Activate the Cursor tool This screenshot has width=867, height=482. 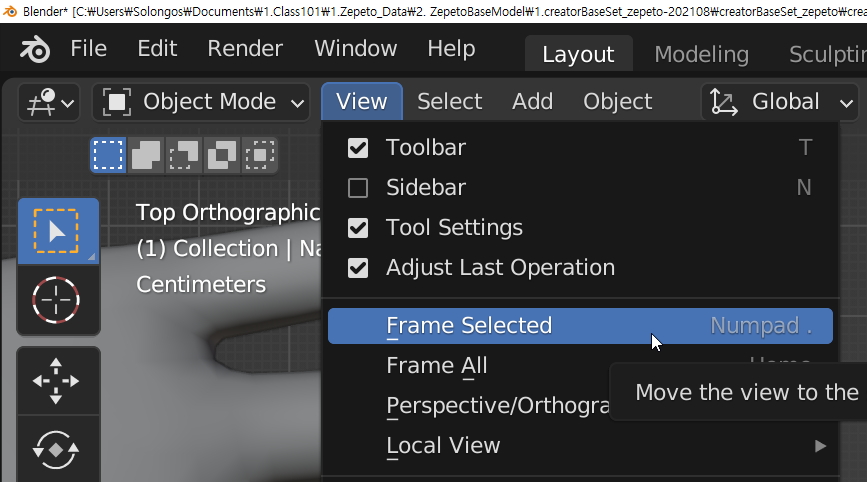tap(58, 301)
